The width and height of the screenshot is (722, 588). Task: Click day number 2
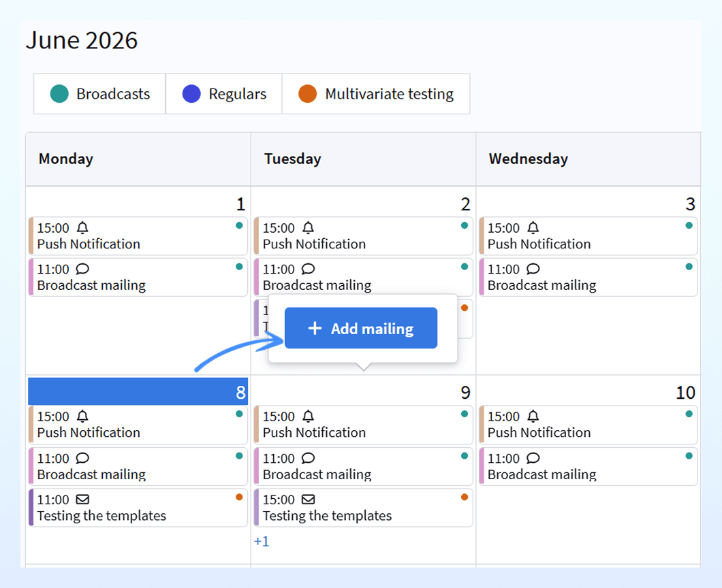click(x=465, y=203)
